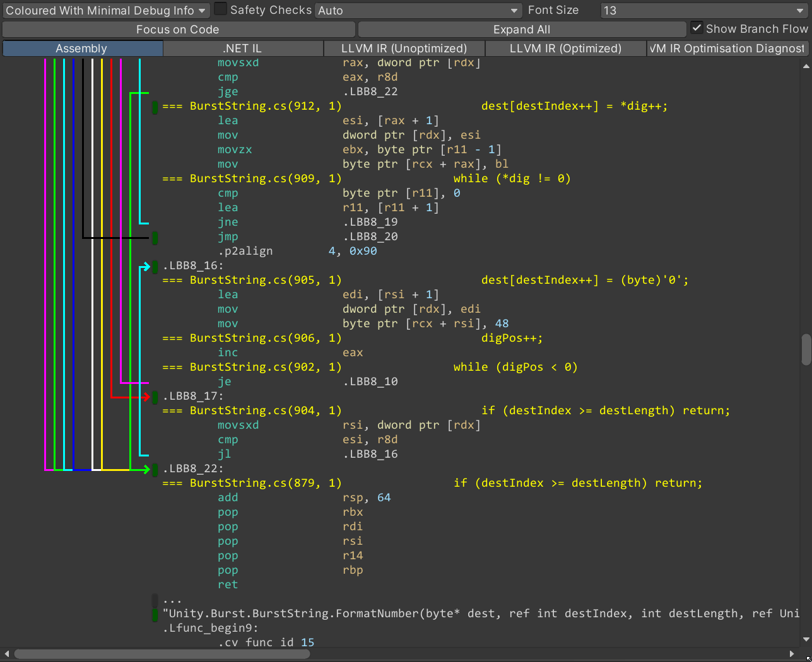Switch to the .NET IL tab
812x662 pixels.
[242, 49]
